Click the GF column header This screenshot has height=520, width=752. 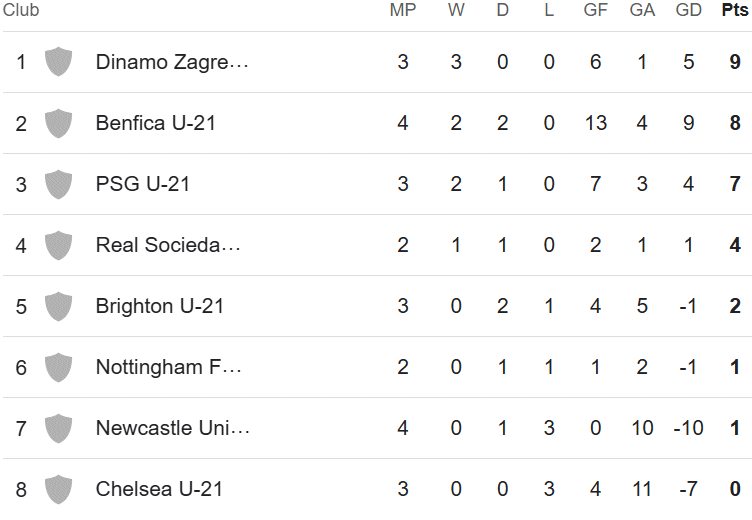596,11
